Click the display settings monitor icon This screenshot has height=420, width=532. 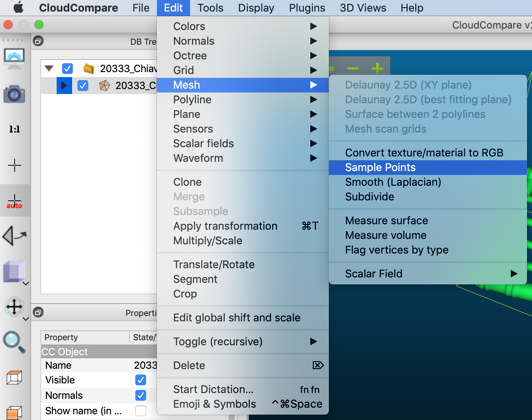[x=14, y=59]
